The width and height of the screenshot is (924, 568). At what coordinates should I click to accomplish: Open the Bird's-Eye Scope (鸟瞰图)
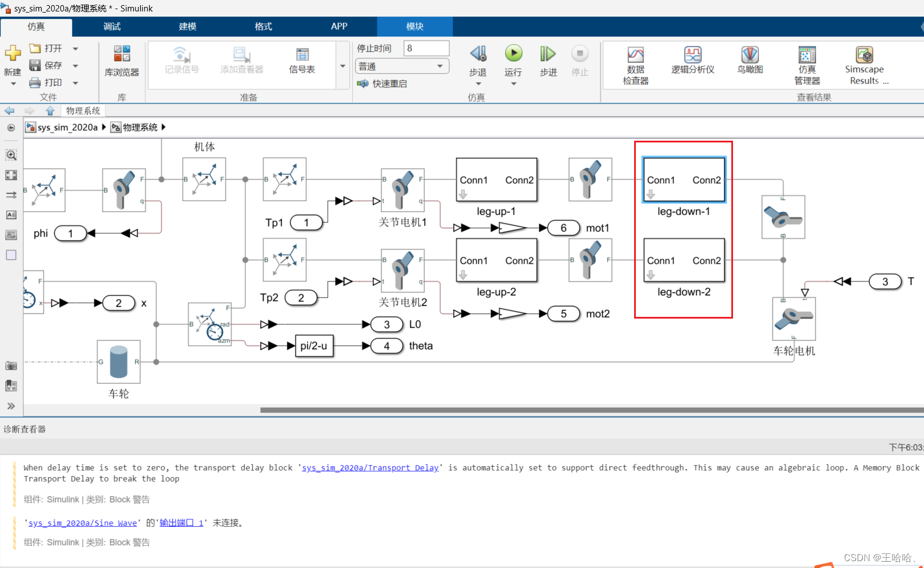click(x=750, y=61)
